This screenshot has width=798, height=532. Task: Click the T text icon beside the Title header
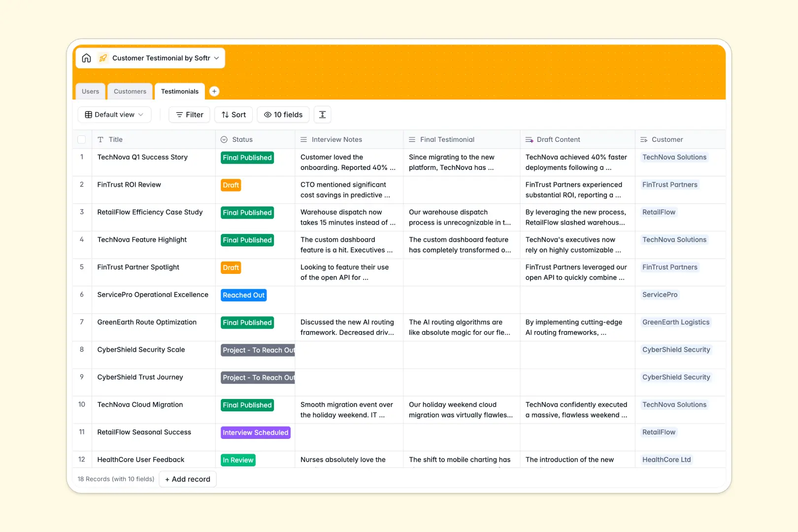[101, 139]
